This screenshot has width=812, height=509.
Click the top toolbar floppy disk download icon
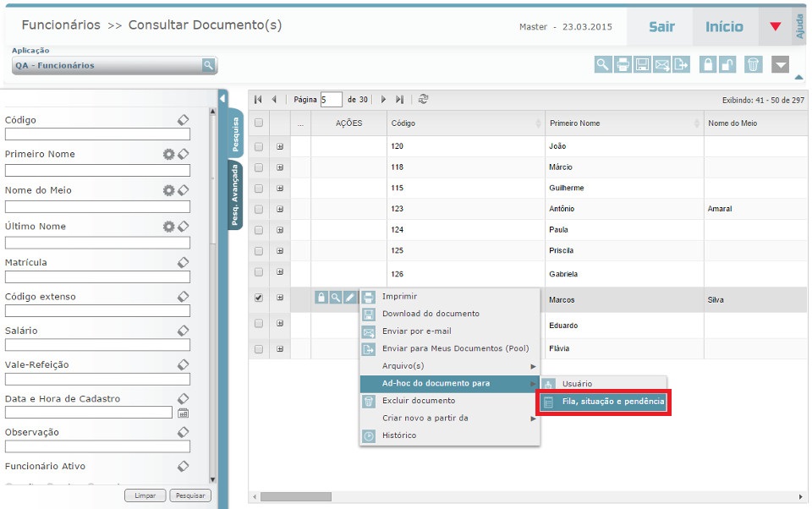click(x=643, y=65)
